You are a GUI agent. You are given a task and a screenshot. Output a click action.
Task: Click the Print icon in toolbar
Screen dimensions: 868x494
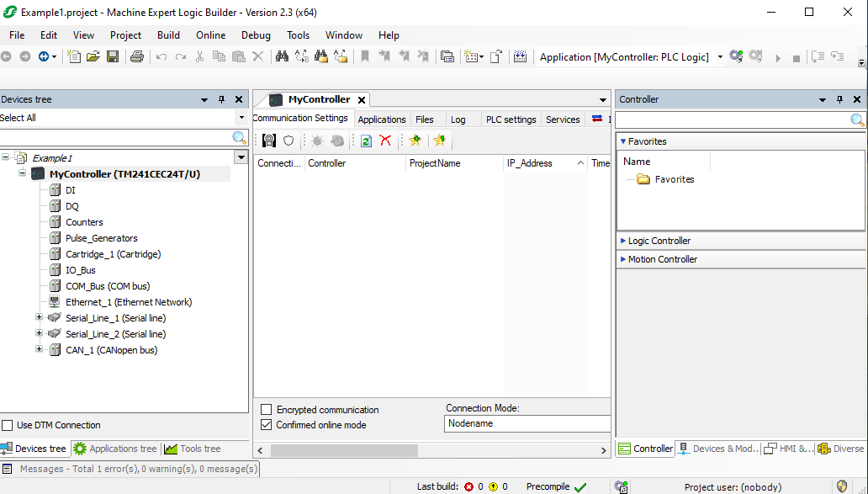[x=136, y=57]
